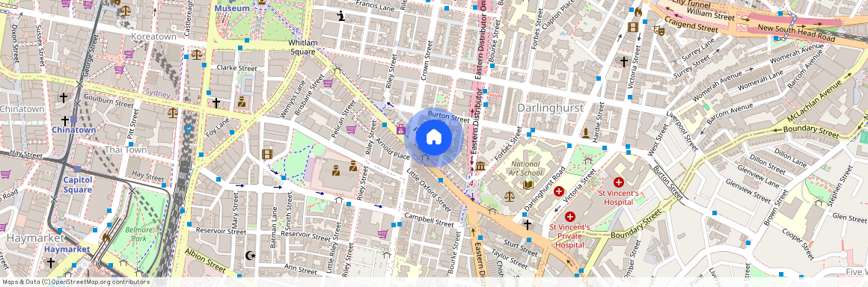This screenshot has width=868, height=287.
Task: Click the cinema film icon near Foy Lane
Action: click(267, 154)
